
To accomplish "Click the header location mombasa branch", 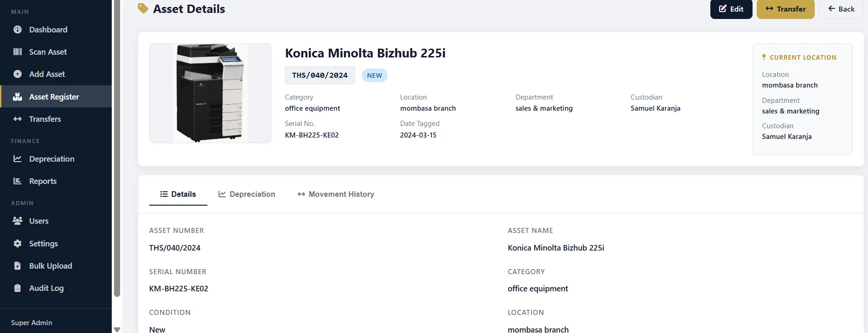I will [428, 108].
